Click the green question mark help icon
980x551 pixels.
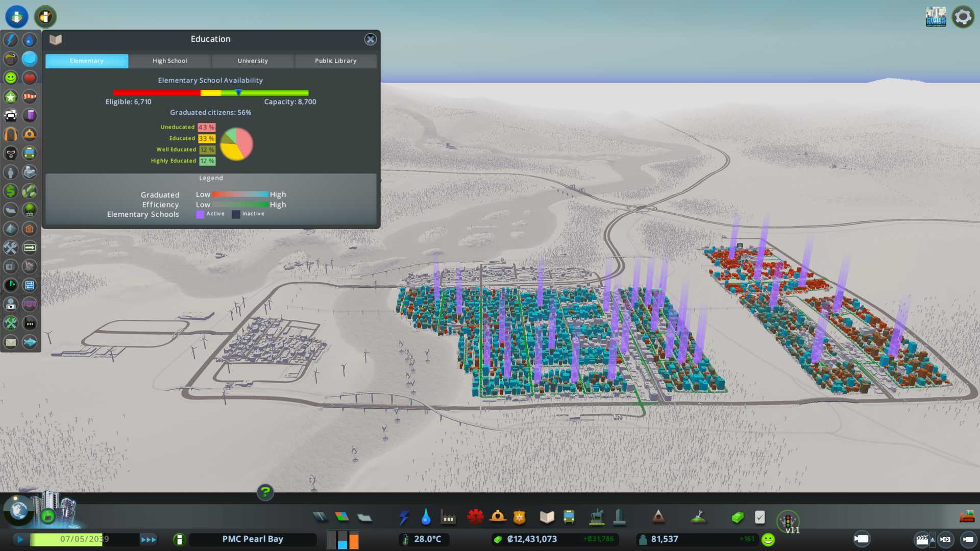point(265,492)
